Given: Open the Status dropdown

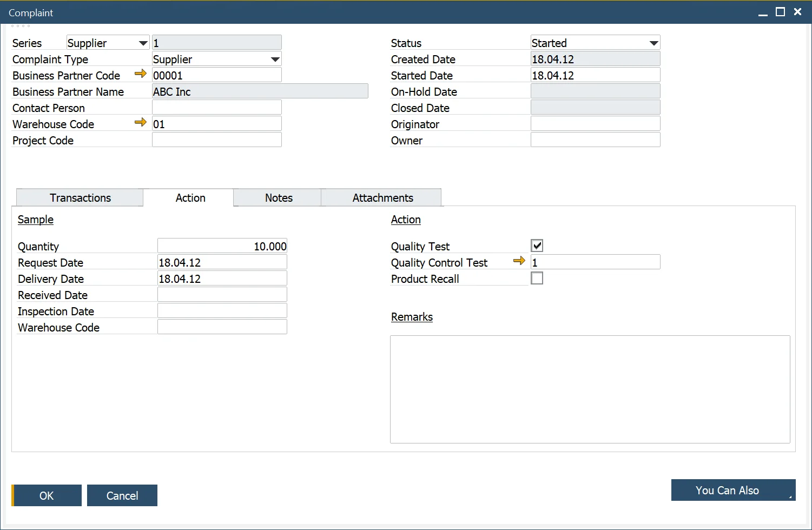Looking at the screenshot, I should 653,43.
